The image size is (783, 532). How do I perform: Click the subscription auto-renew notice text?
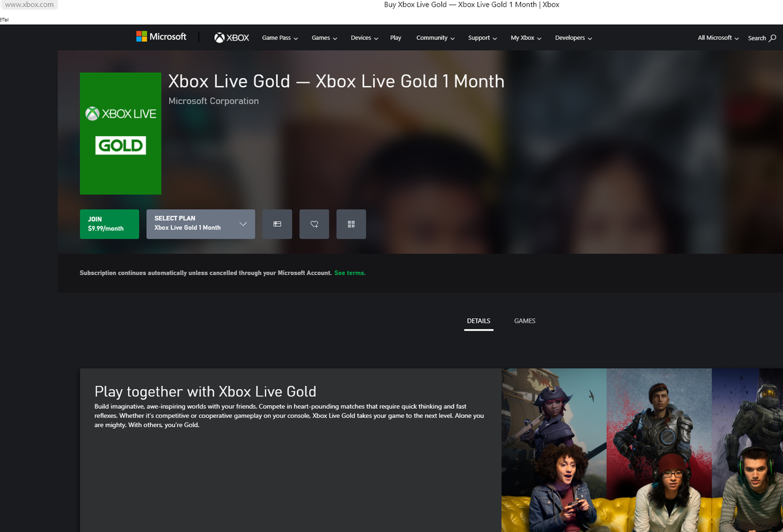206,273
